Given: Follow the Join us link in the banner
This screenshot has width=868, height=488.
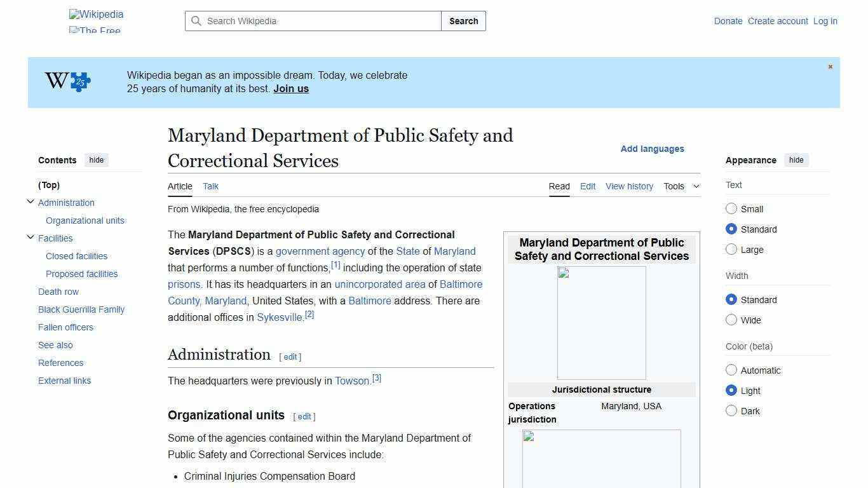Looking at the screenshot, I should (290, 88).
